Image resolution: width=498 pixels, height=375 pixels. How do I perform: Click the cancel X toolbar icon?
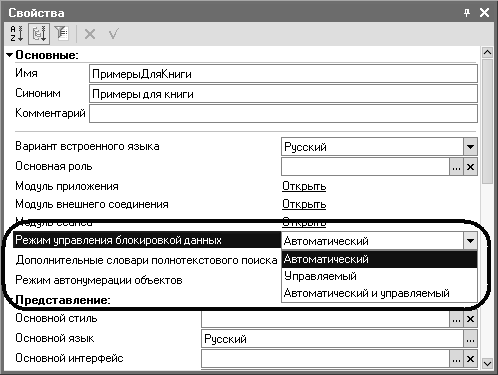tap(90, 34)
